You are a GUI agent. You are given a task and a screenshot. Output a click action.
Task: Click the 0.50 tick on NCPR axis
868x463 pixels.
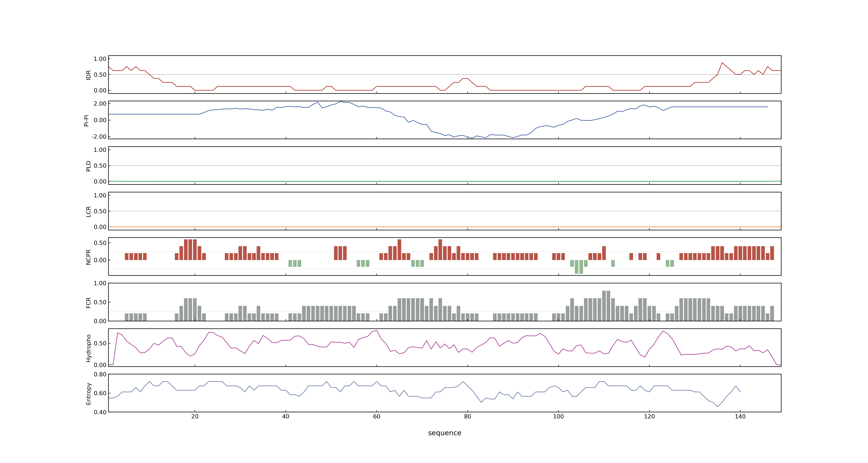100,243
